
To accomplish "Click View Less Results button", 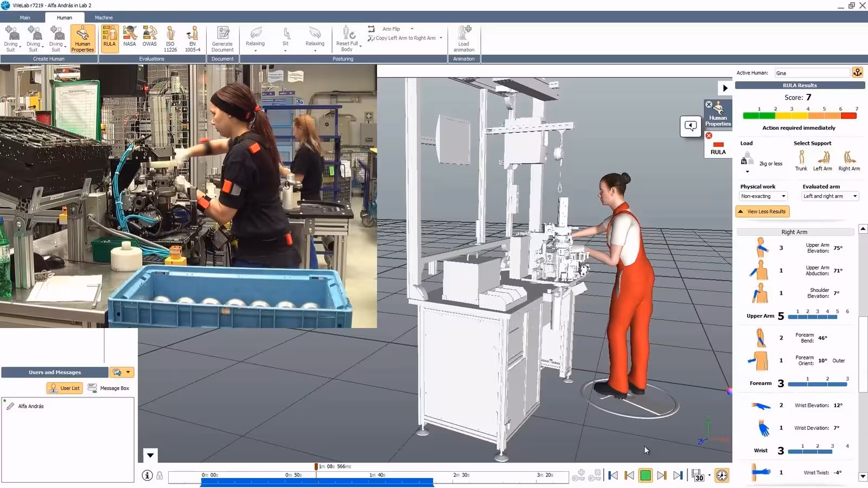I will coord(763,211).
